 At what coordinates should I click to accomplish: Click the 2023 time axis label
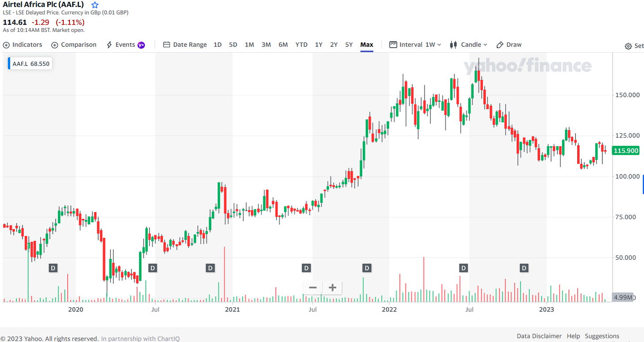coord(546,309)
